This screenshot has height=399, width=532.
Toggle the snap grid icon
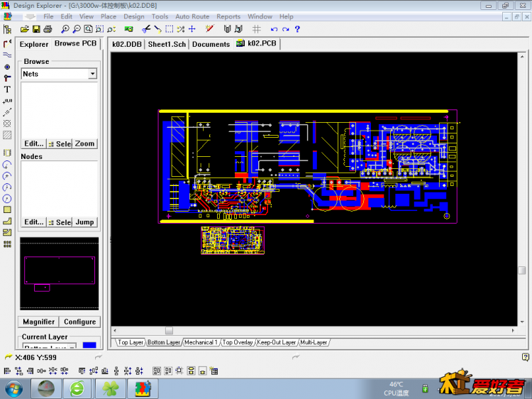point(257,29)
